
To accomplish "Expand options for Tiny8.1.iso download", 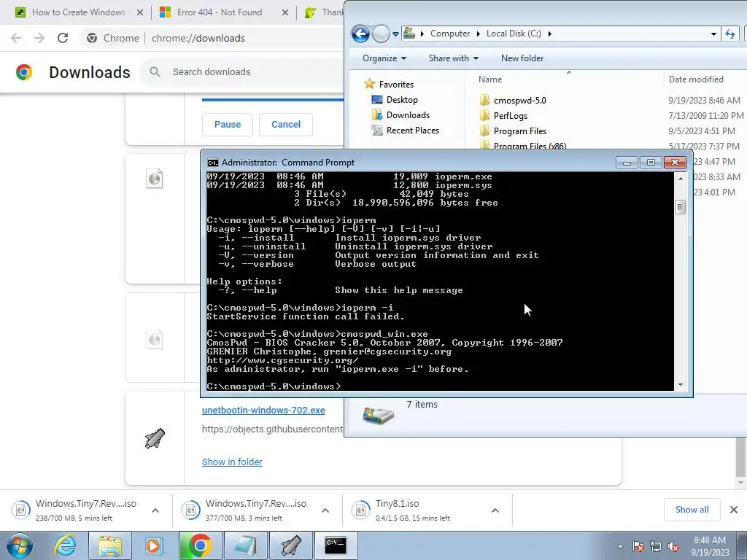I will pyautogui.click(x=495, y=510).
